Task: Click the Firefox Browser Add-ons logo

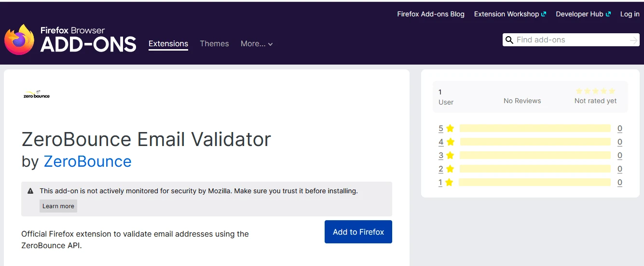Action: 70,40
